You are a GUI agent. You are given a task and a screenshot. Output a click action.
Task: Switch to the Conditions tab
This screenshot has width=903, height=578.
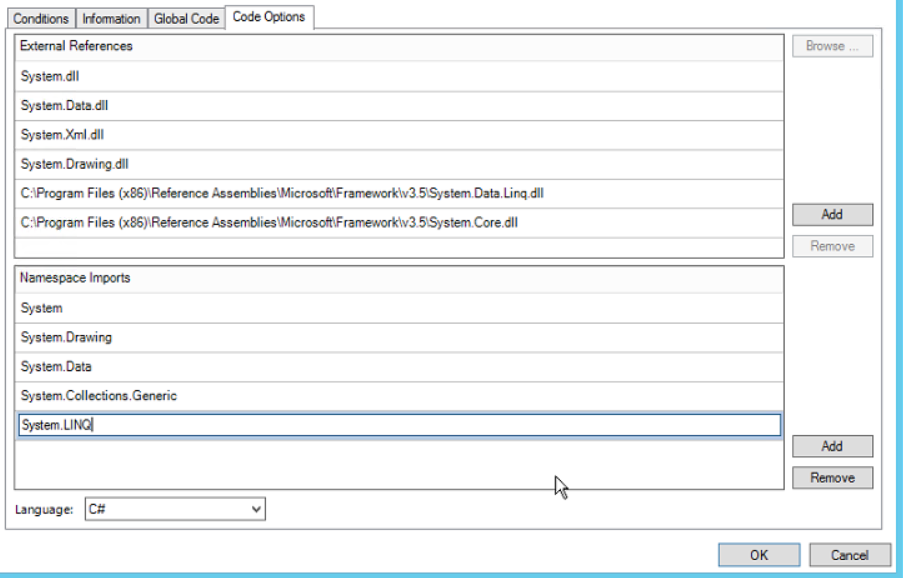click(x=41, y=18)
